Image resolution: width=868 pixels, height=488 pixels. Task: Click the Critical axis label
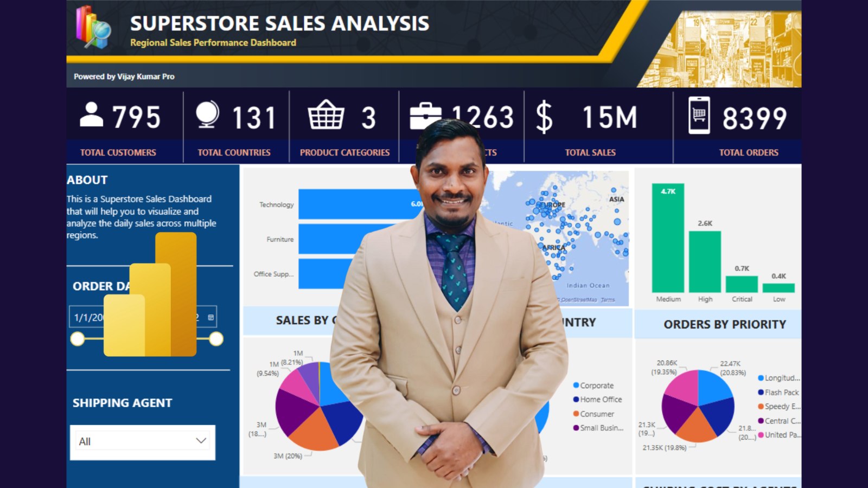coord(742,299)
